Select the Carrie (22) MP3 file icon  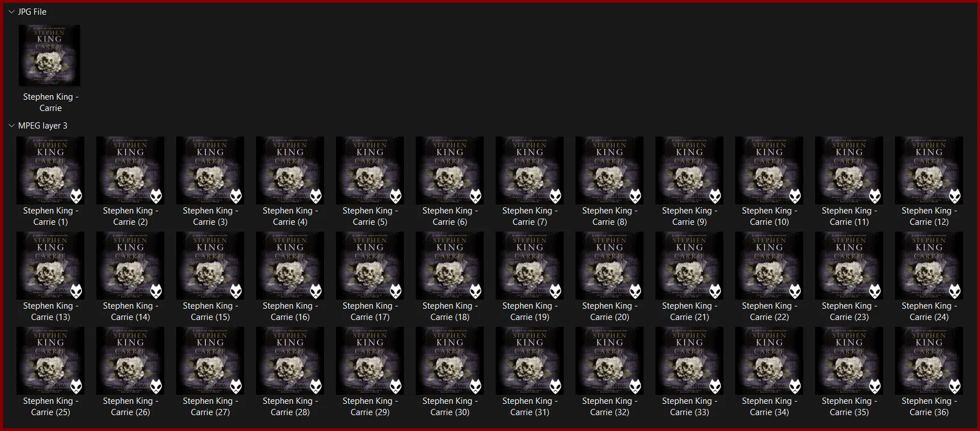[769, 266]
